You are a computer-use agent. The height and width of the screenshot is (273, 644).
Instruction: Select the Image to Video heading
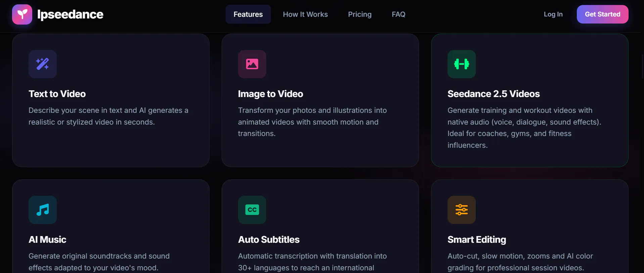[271, 94]
